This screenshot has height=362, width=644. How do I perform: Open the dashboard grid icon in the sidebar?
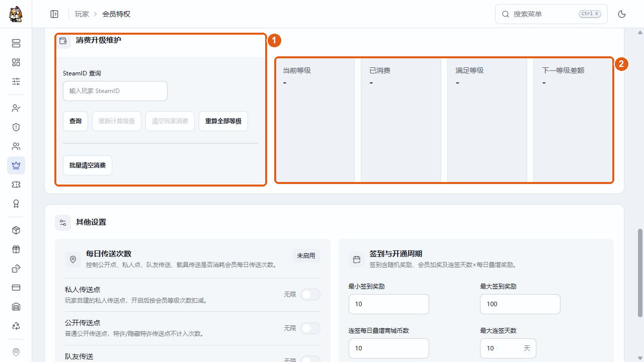point(16,62)
